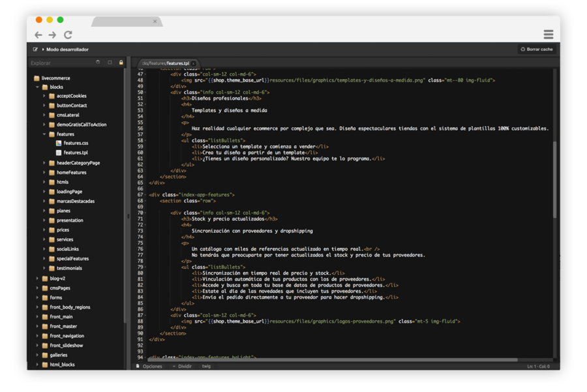Click the edit pencil icon beside Modo desarrollador
The image size is (587, 392).
coord(35,50)
